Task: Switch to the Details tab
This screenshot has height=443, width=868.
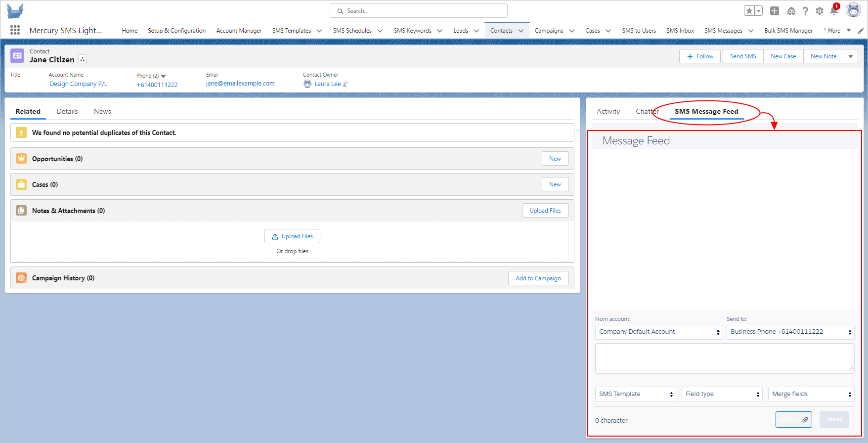Action: [x=67, y=111]
